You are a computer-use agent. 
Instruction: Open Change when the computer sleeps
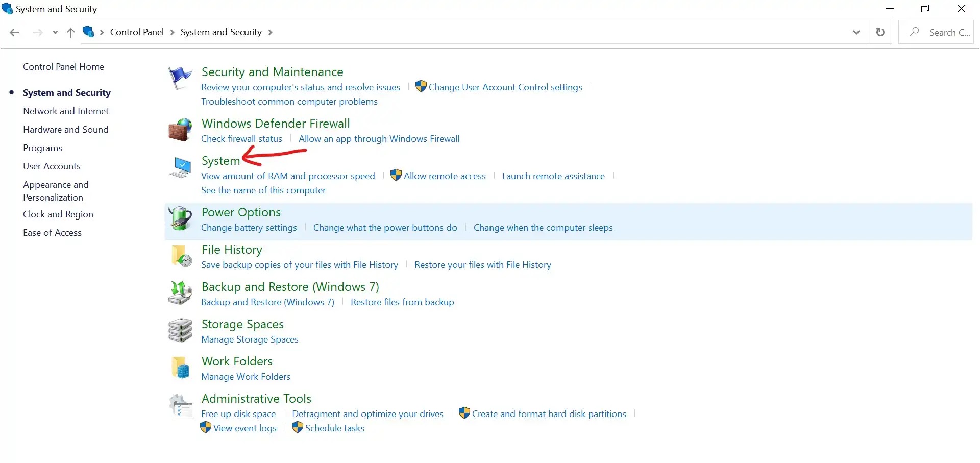click(x=543, y=228)
